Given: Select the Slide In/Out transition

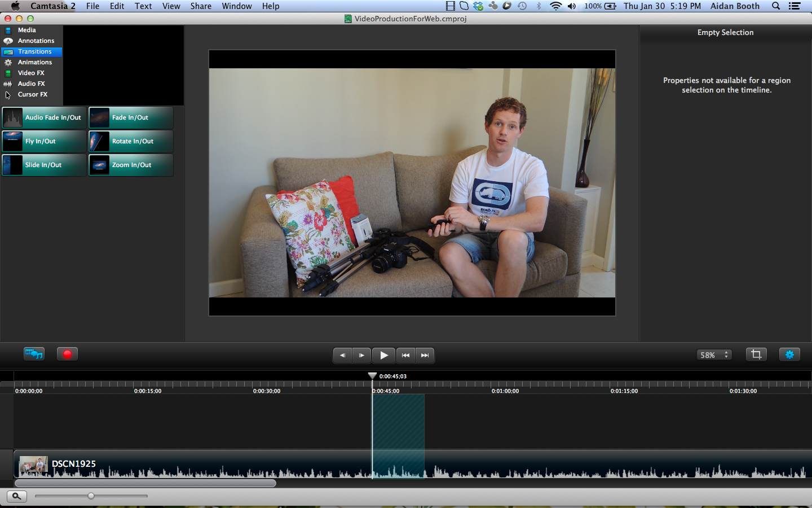Looking at the screenshot, I should coord(44,165).
